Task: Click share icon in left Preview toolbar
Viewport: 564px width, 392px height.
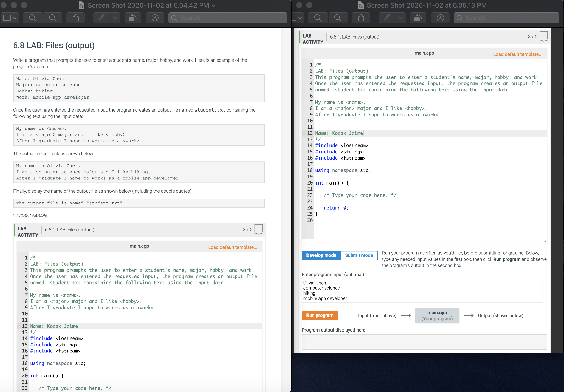Action: 76,18
